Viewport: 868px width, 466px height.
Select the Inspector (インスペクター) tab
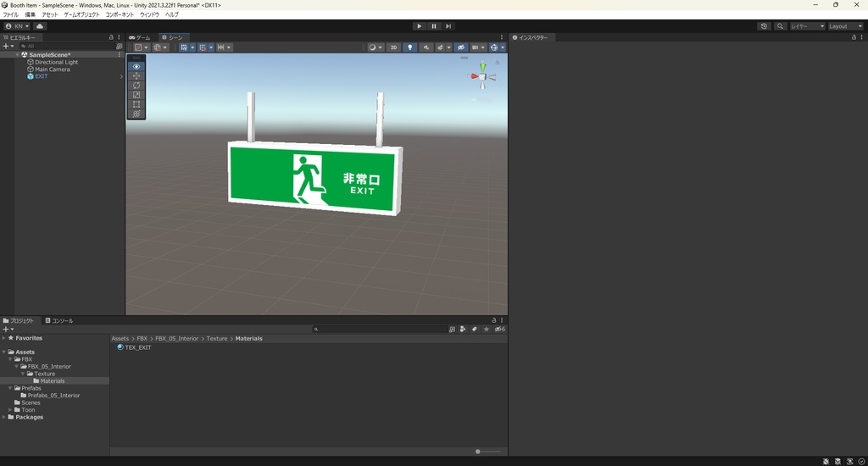[x=531, y=37]
